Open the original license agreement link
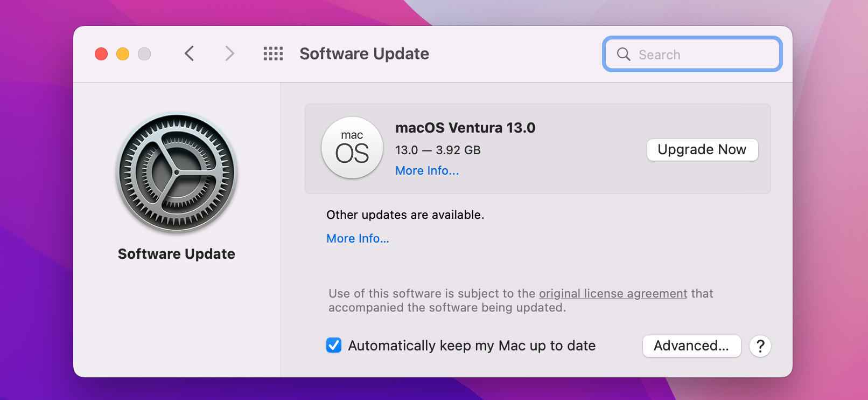The image size is (868, 400). 613,293
